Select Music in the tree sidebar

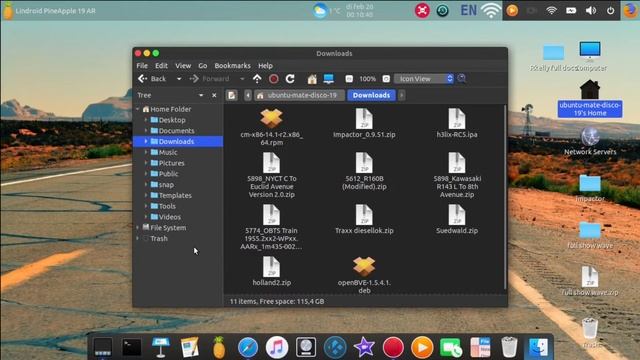tap(168, 152)
